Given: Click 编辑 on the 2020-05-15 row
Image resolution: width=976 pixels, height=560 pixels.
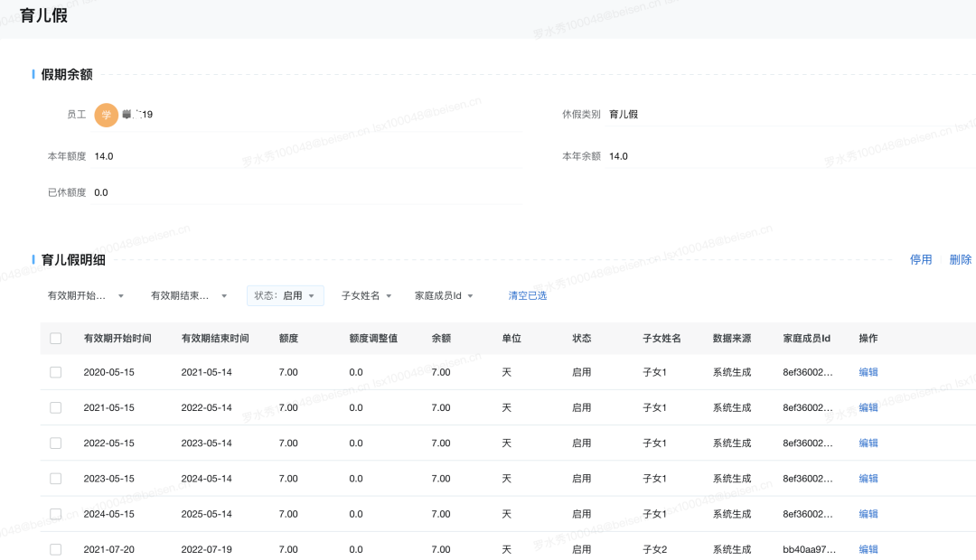Looking at the screenshot, I should [x=868, y=371].
